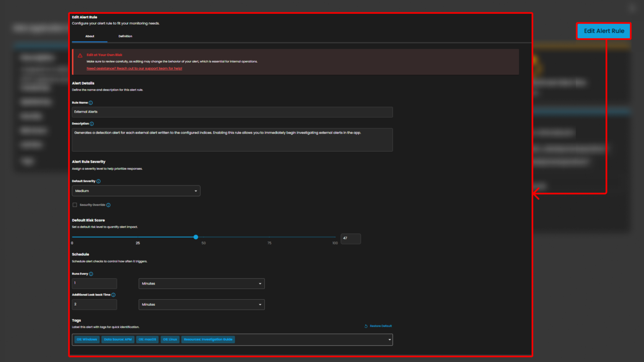Click the Security Override info icon
Screen dimensions: 644x362
tap(108, 205)
